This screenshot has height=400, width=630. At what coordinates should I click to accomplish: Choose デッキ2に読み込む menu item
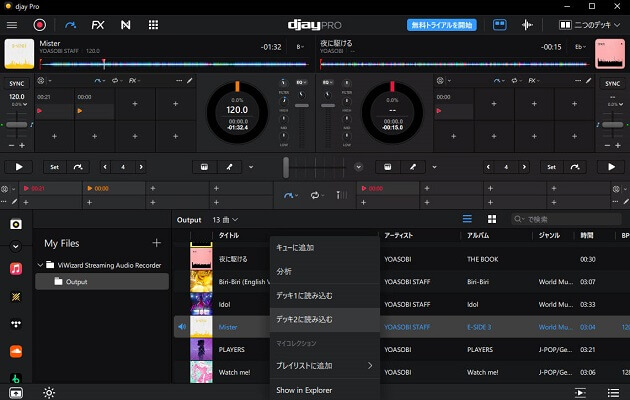pos(325,320)
